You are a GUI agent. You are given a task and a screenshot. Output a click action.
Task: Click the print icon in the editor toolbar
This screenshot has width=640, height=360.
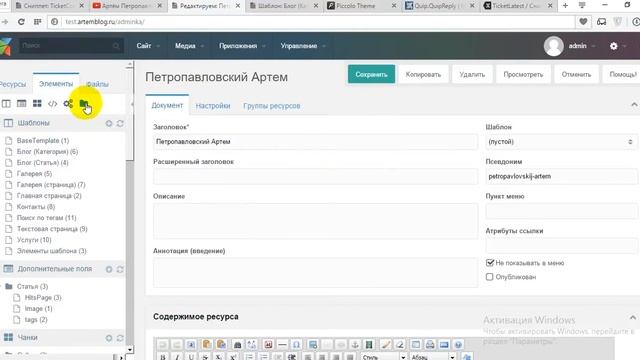(x=430, y=344)
